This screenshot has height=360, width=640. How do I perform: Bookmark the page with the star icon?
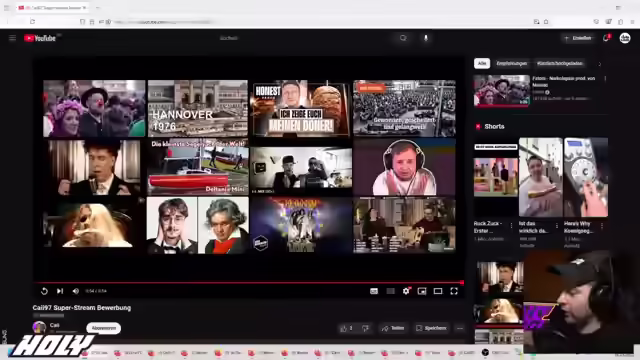click(546, 22)
